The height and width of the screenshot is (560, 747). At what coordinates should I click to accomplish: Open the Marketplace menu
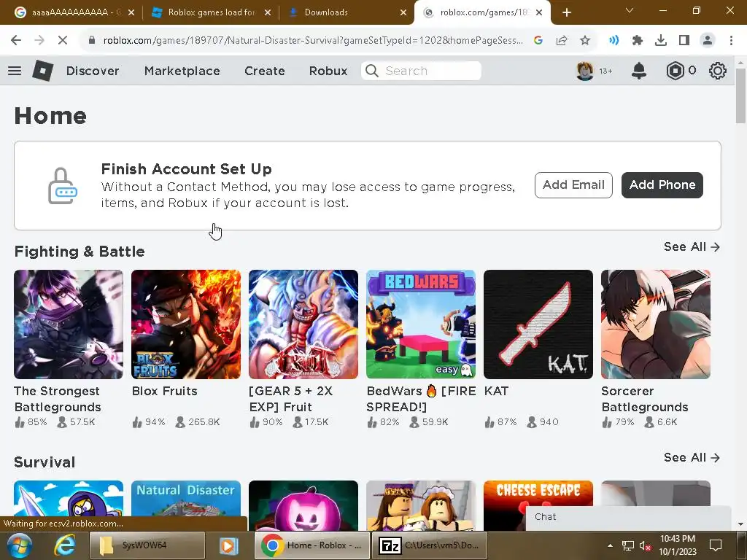click(x=182, y=71)
